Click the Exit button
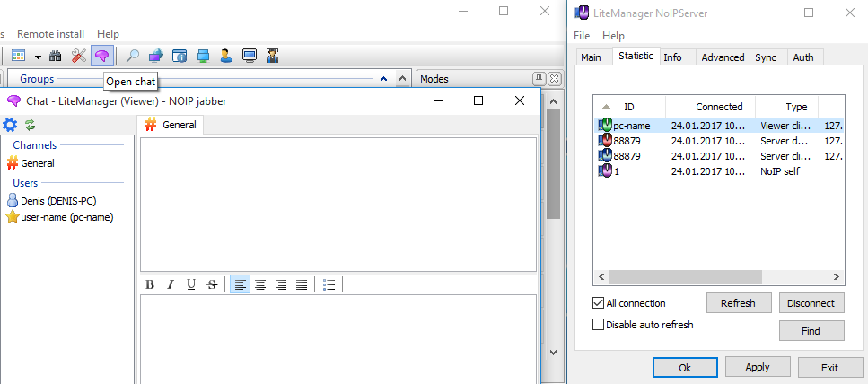The height and width of the screenshot is (384, 868). click(x=829, y=367)
